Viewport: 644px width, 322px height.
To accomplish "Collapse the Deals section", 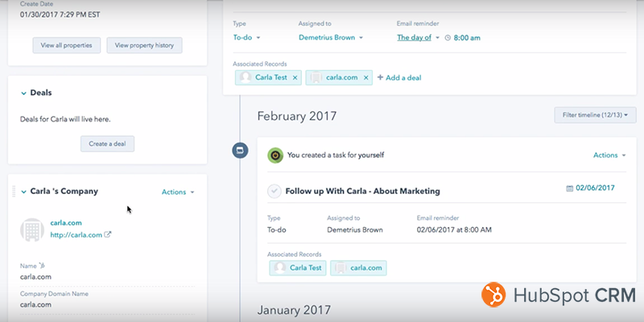I will [x=23, y=93].
